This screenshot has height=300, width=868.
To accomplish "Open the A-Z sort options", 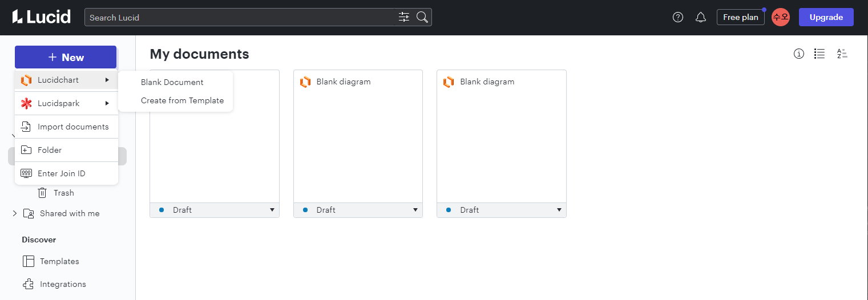I will coord(842,54).
